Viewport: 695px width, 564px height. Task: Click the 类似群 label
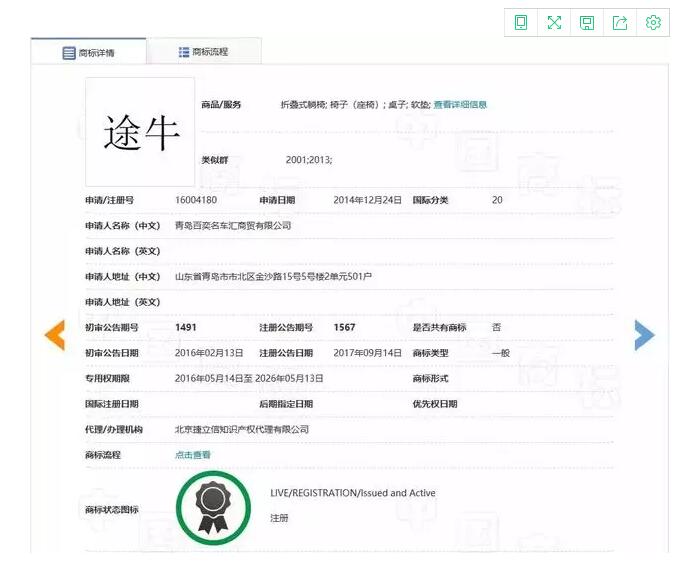coord(215,160)
